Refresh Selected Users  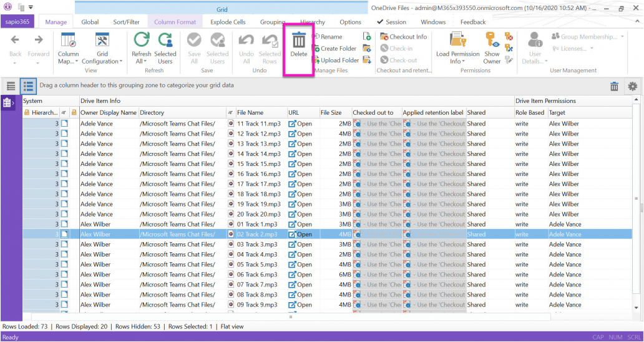coord(165,49)
